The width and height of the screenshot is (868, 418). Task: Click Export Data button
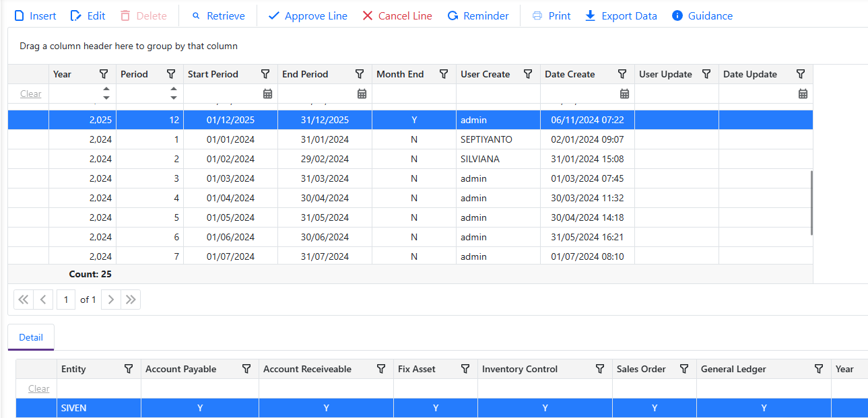click(621, 15)
